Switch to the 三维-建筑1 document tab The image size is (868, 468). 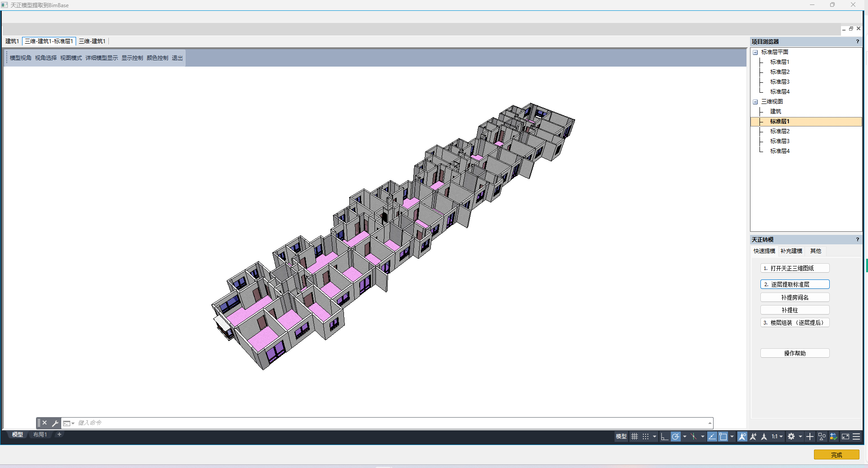coord(92,41)
